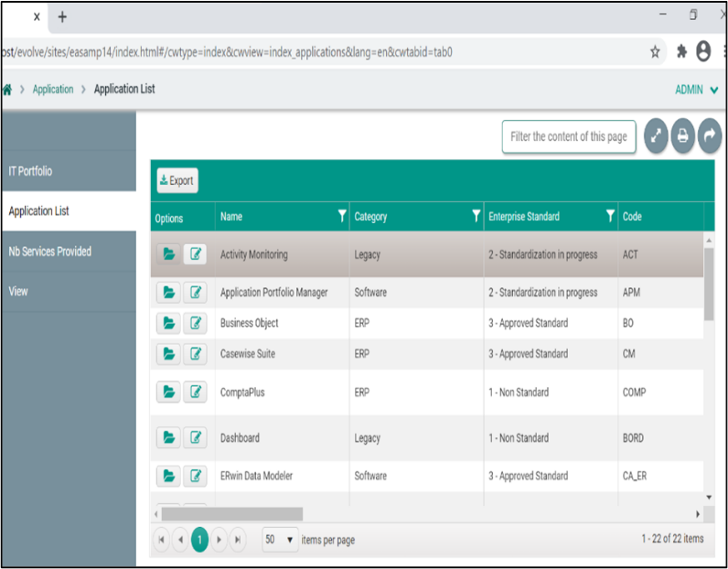Click the Application breadcrumb link

(x=53, y=90)
